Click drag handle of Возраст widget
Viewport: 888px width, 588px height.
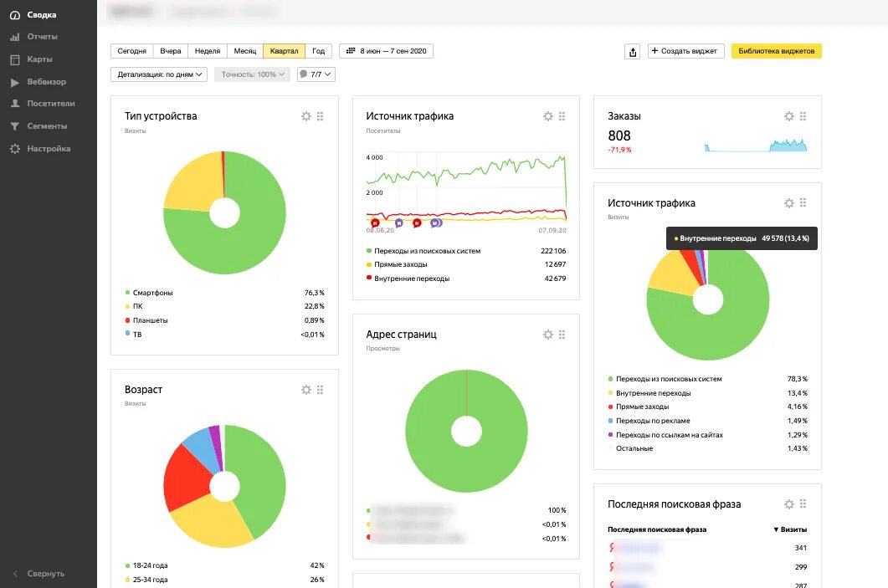click(x=321, y=390)
